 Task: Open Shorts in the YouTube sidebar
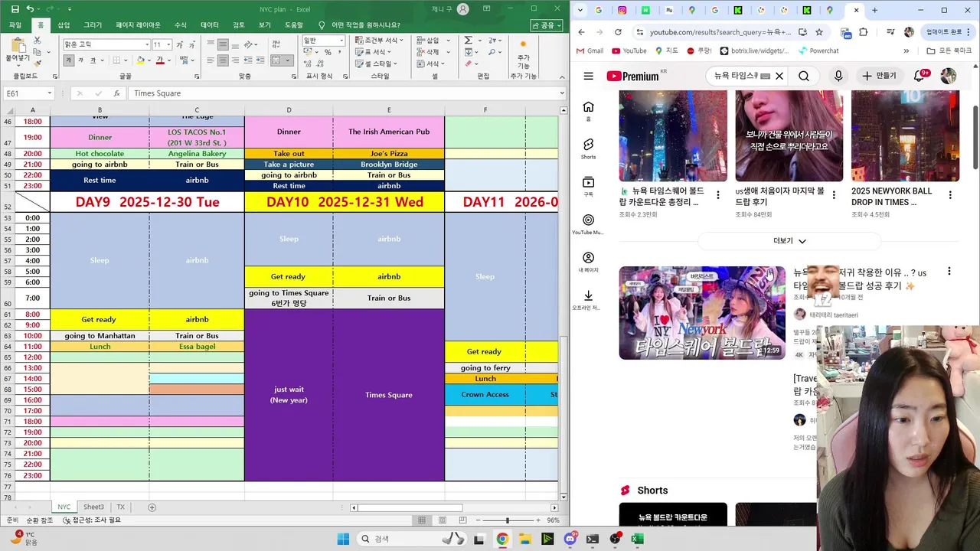(588, 148)
